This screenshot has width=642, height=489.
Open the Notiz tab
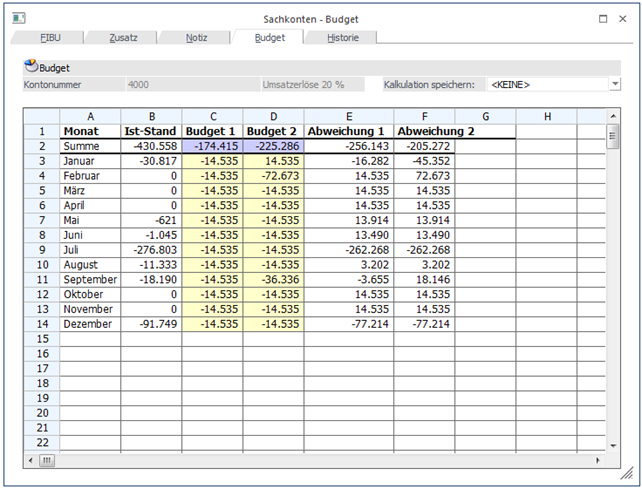pos(197,37)
